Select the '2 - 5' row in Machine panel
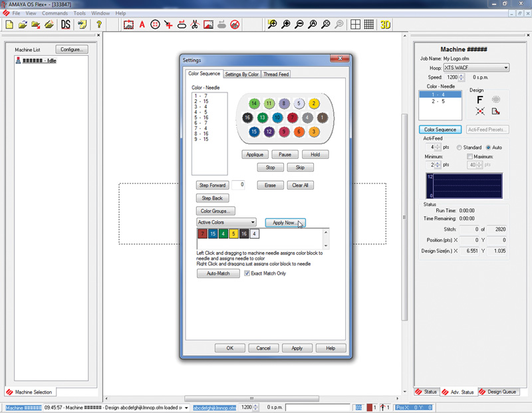Image resolution: width=532 pixels, height=413 pixels. pos(440,102)
